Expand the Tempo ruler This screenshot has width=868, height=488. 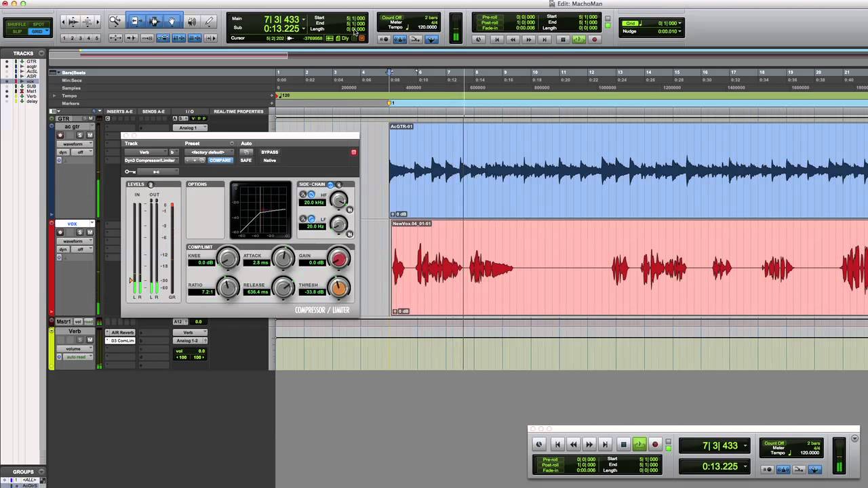(54, 96)
